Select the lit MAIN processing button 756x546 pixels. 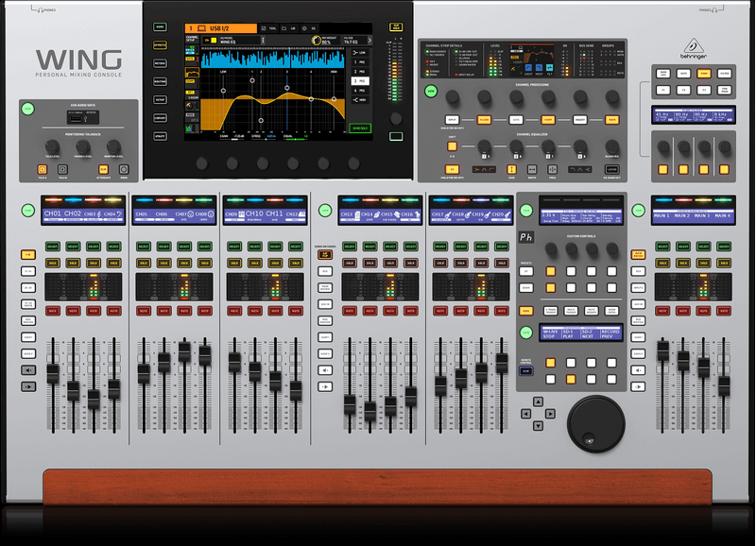611,120
